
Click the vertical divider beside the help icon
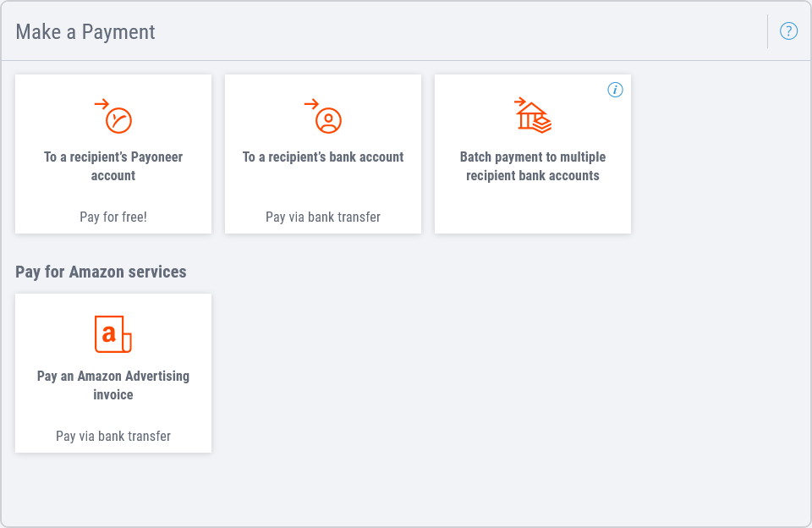(767, 31)
